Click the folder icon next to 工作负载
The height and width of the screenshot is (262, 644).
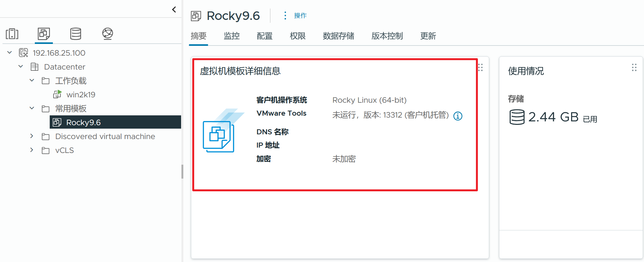tap(46, 81)
